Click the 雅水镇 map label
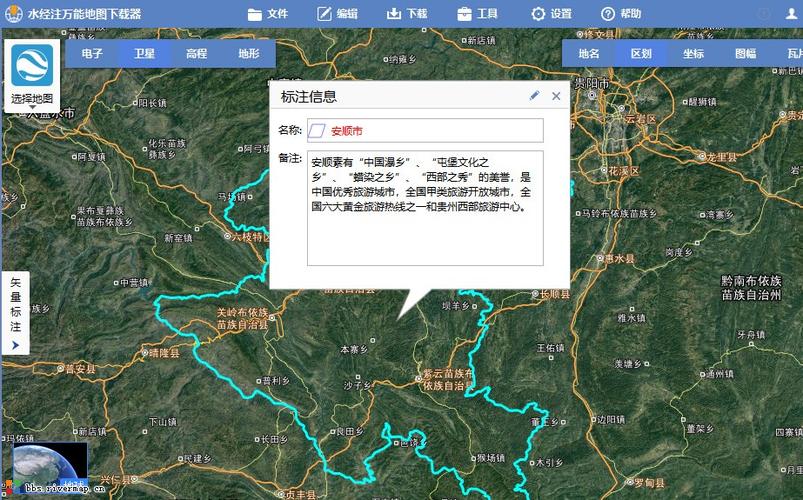 pyautogui.click(x=631, y=318)
